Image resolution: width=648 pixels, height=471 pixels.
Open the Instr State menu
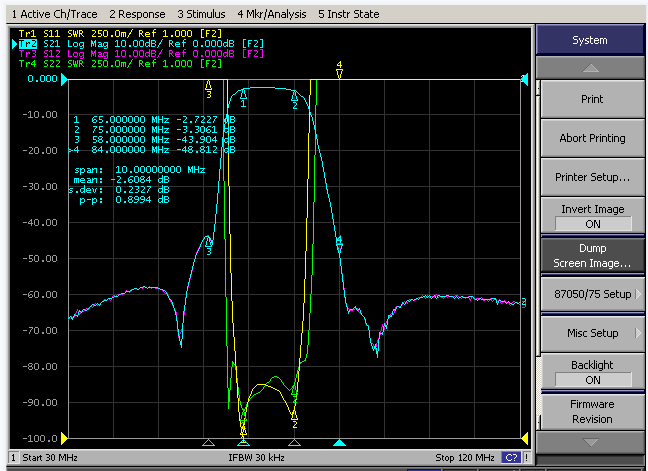click(x=348, y=14)
